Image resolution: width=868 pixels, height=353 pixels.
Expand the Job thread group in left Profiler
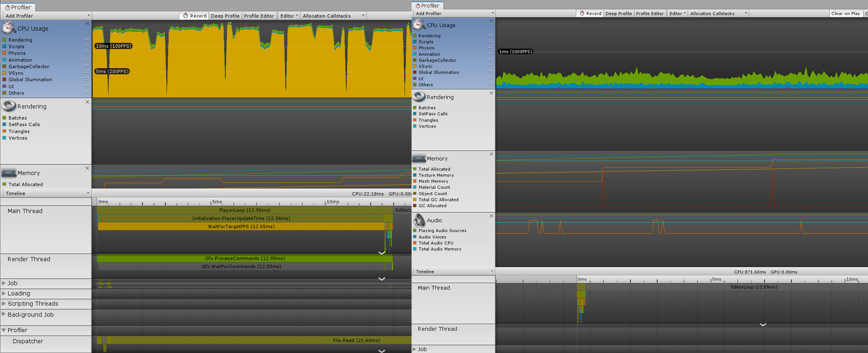click(x=4, y=283)
